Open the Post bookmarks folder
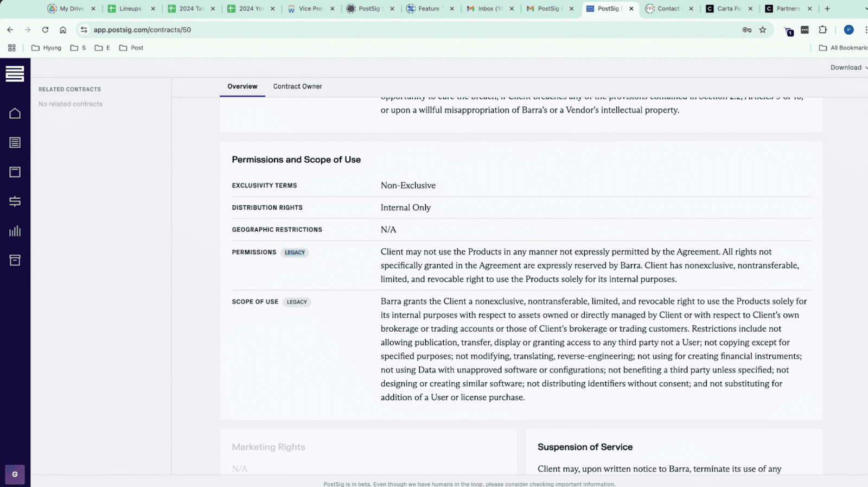This screenshot has width=868, height=487. [131, 48]
